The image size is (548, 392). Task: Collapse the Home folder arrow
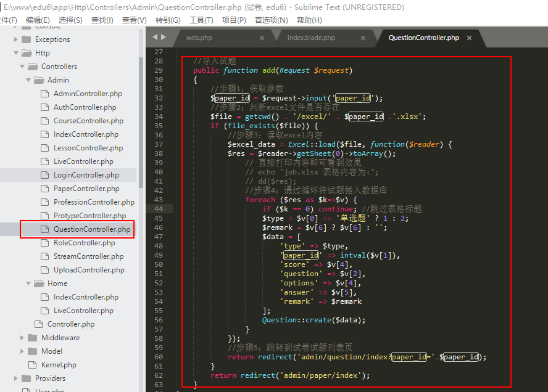[28, 284]
